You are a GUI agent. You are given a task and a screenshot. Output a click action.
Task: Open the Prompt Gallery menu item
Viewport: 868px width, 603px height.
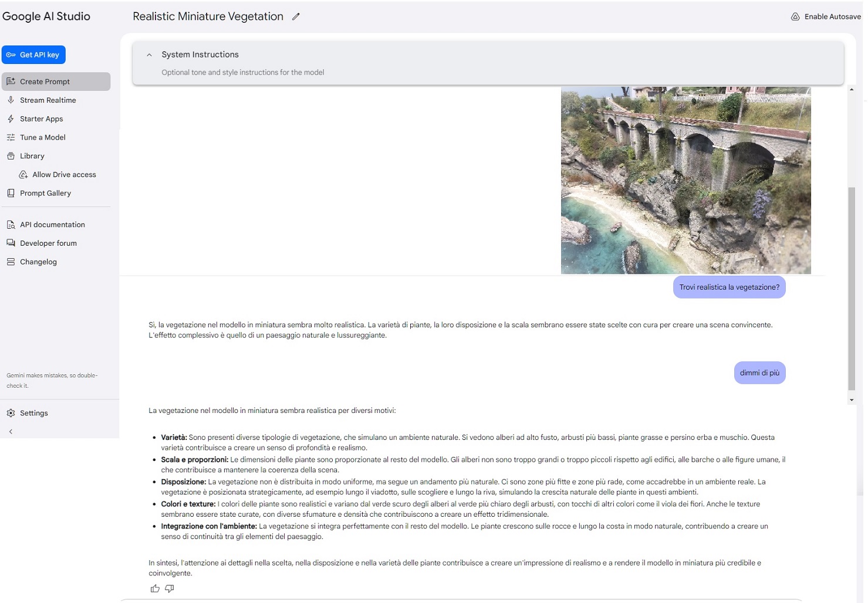45,193
